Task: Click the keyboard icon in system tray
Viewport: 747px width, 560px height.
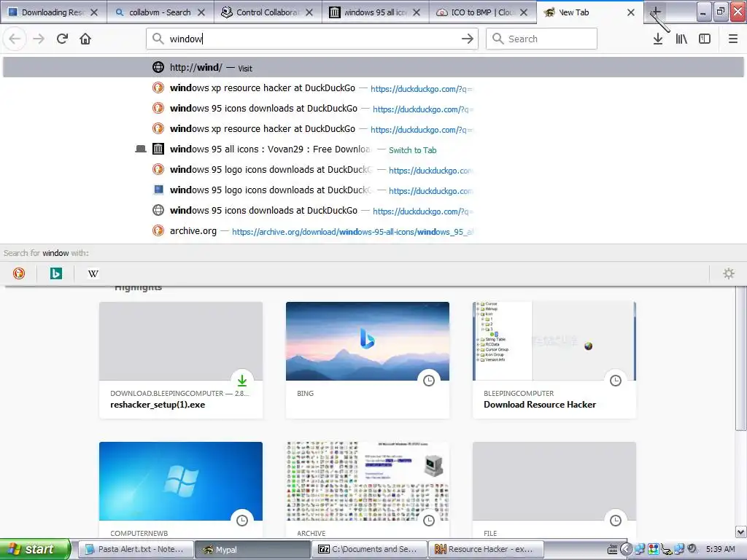Action: pos(613,550)
